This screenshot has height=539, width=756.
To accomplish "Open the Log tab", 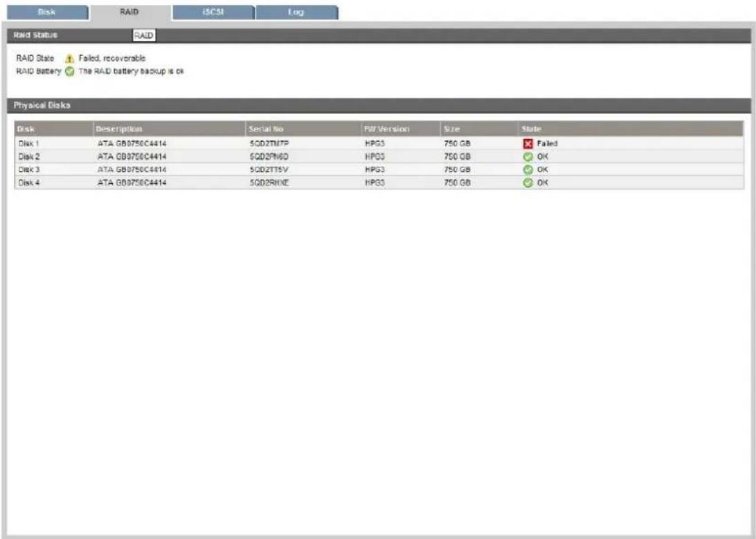I will [296, 12].
